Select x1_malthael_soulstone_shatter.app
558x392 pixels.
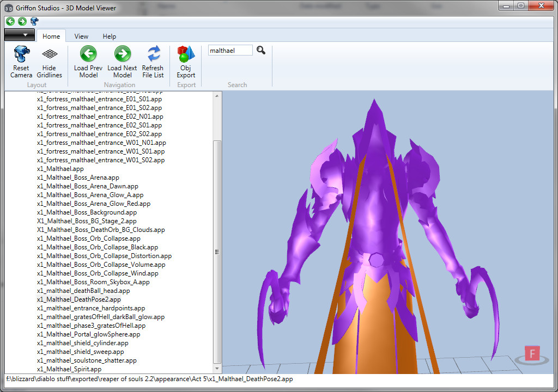click(87, 361)
